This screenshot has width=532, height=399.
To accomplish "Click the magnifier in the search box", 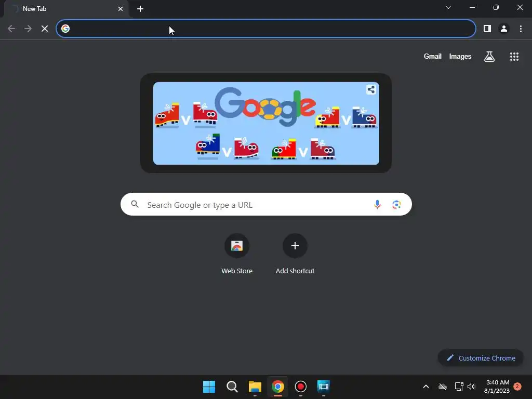I will 135,204.
